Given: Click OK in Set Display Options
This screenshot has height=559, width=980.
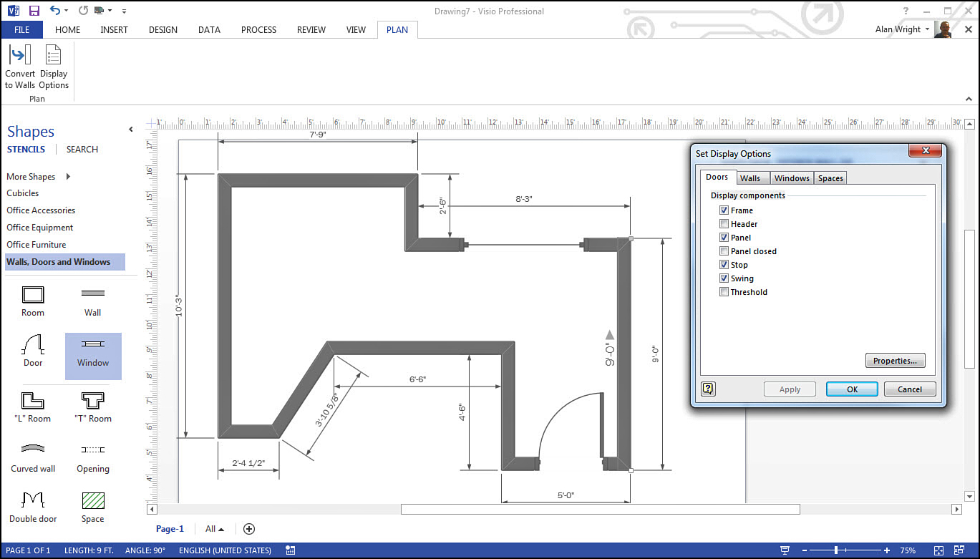Looking at the screenshot, I should coord(852,389).
